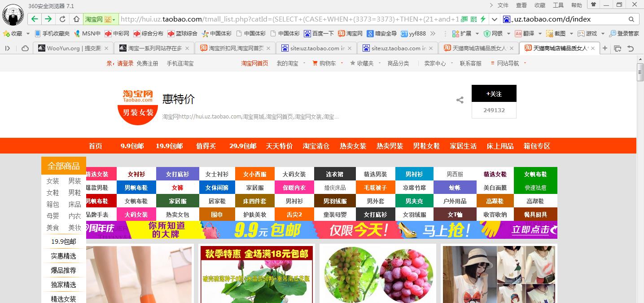The image size is (644, 303).
Task: Click the blue 男衬衫 category tile
Action: pyautogui.click(x=414, y=174)
